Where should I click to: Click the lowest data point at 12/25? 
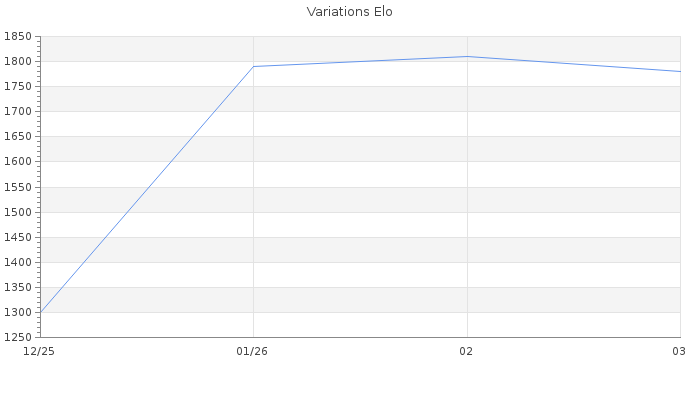41,312
